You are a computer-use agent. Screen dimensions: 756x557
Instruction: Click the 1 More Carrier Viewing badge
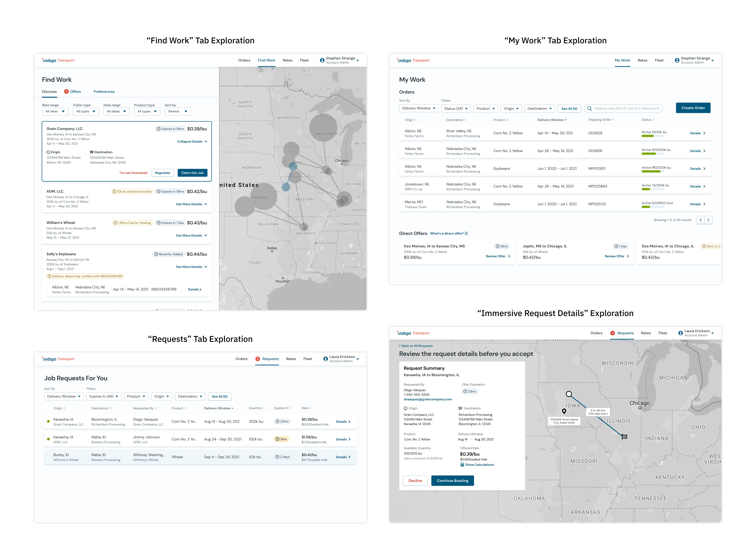(x=132, y=223)
